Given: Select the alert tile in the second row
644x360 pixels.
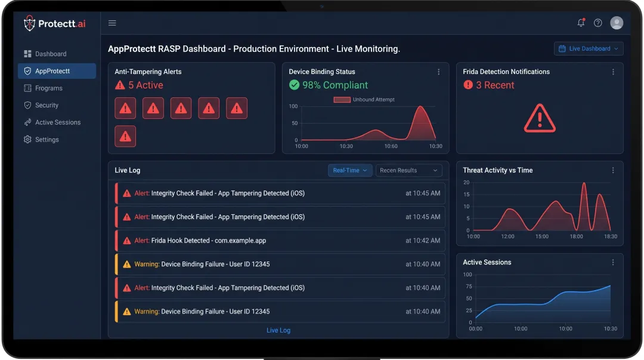Looking at the screenshot, I should tap(125, 136).
